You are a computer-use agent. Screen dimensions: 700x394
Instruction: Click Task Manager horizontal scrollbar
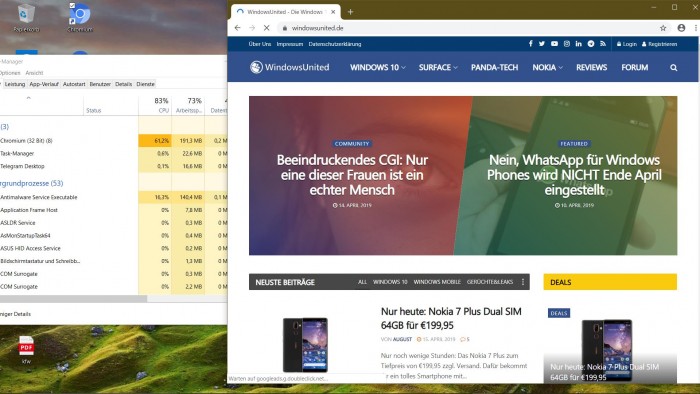74,299
